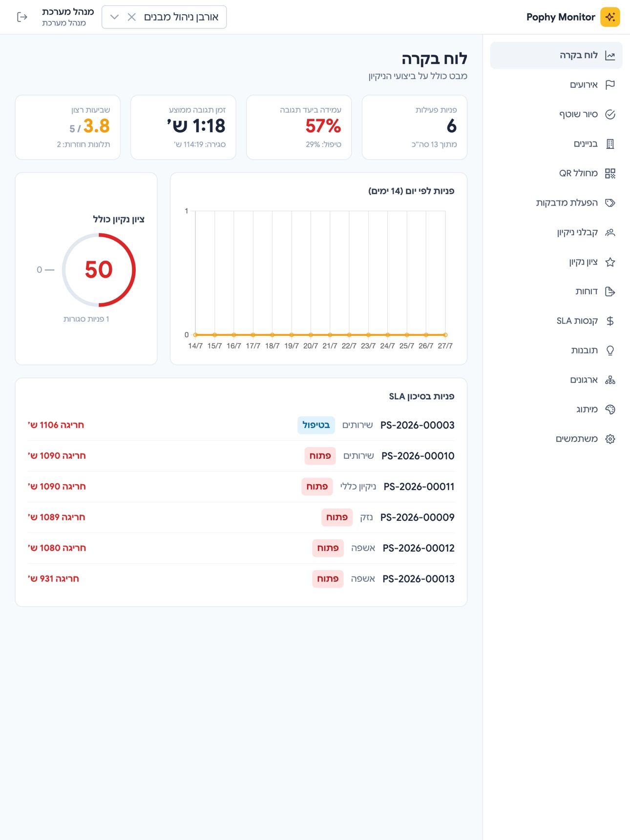This screenshot has height=840, width=630.
Task: Click the זמן תגובה ממוצע card
Action: click(x=183, y=127)
